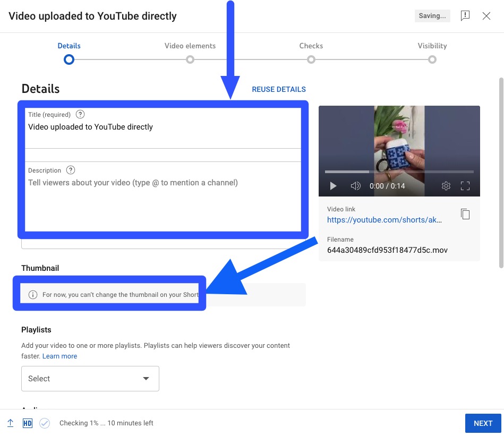Image resolution: width=504 pixels, height=436 pixels.
Task: Open the Title field help tooltip
Action: pyautogui.click(x=80, y=114)
